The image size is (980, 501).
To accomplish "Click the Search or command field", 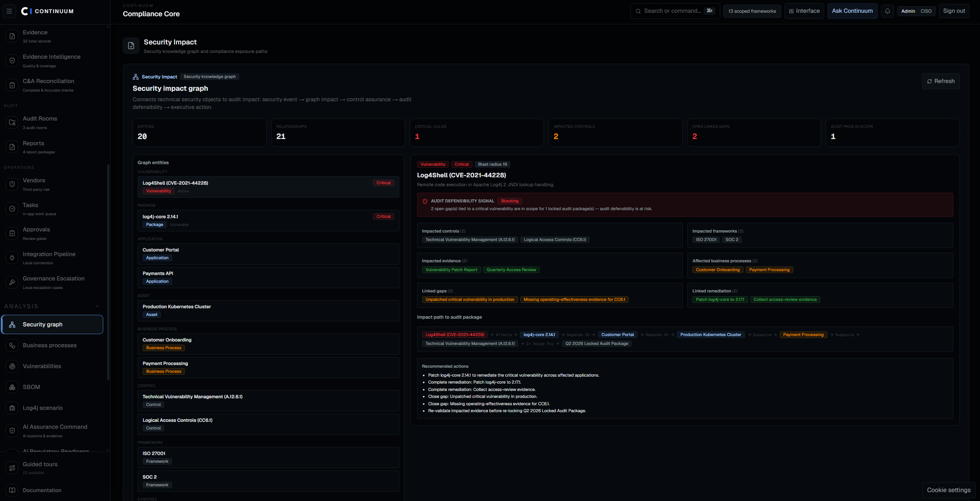I will 675,11.
